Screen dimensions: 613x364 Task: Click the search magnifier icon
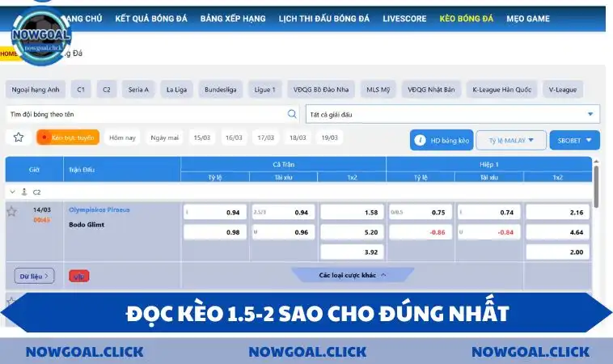[293, 114]
